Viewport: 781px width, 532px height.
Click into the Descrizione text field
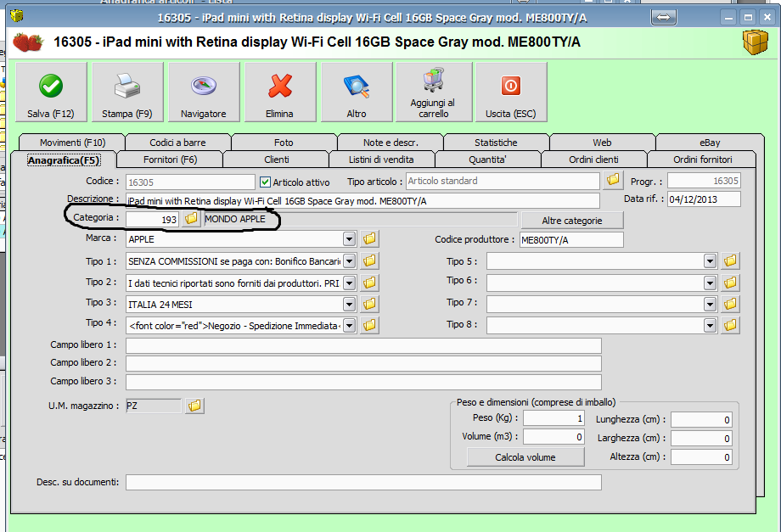pos(362,201)
